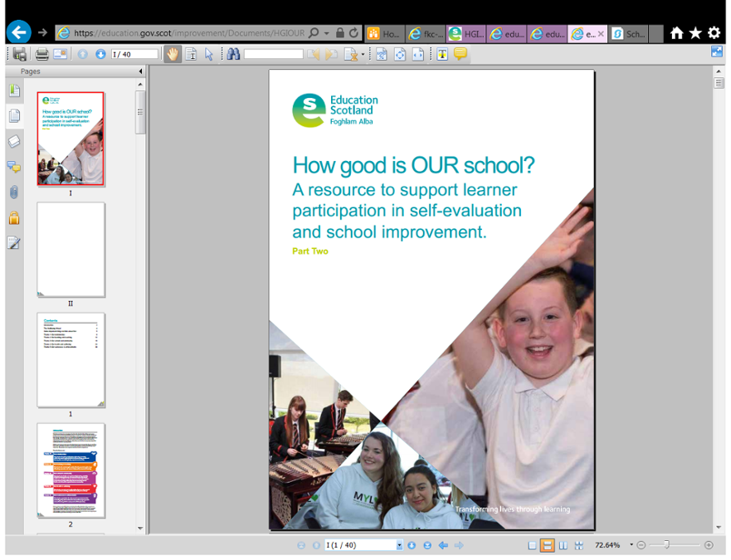
Task: Toggle continuous page layout mode
Action: [547, 545]
